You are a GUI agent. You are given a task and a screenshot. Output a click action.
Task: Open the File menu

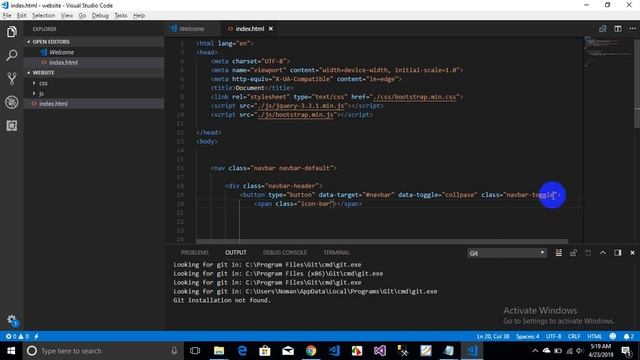[7, 16]
